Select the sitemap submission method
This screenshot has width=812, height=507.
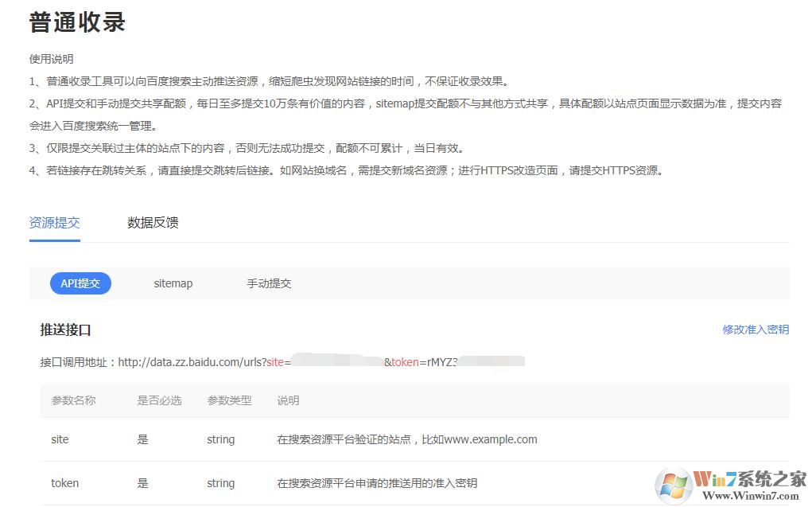[x=173, y=283]
